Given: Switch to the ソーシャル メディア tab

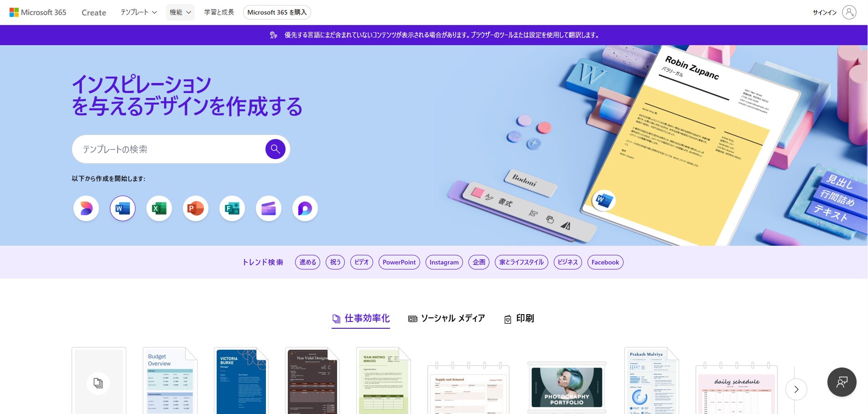Looking at the screenshot, I should tap(447, 318).
